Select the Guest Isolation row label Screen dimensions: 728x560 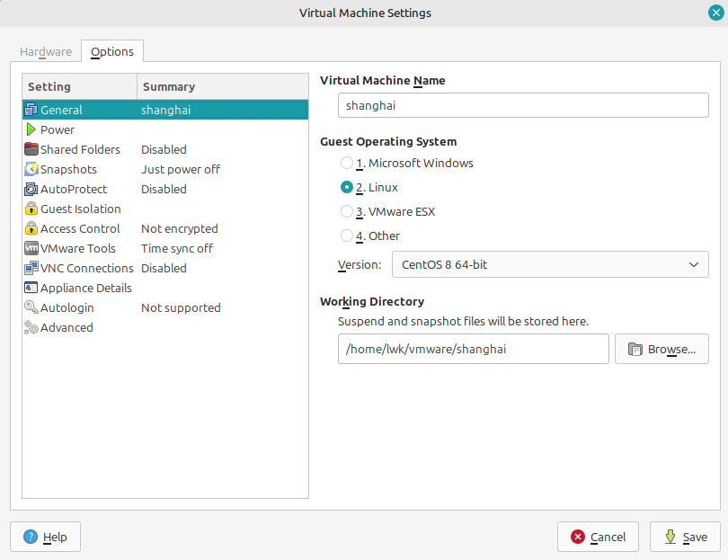pyautogui.click(x=81, y=209)
